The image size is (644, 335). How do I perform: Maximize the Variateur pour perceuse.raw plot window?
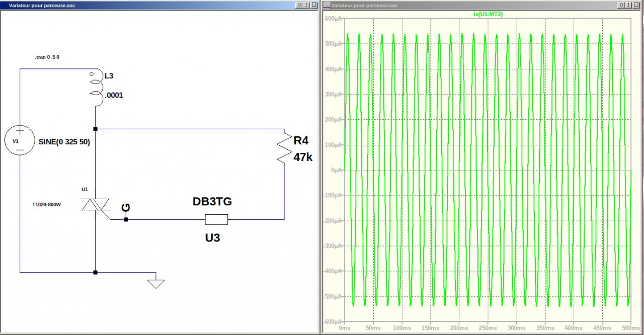pyautogui.click(x=629, y=5)
